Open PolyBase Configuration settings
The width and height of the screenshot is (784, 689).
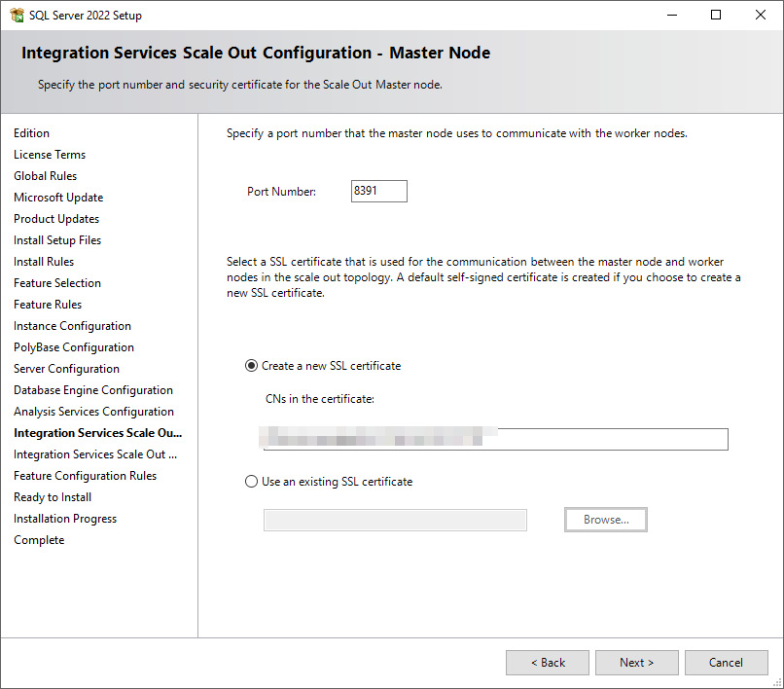click(x=73, y=346)
